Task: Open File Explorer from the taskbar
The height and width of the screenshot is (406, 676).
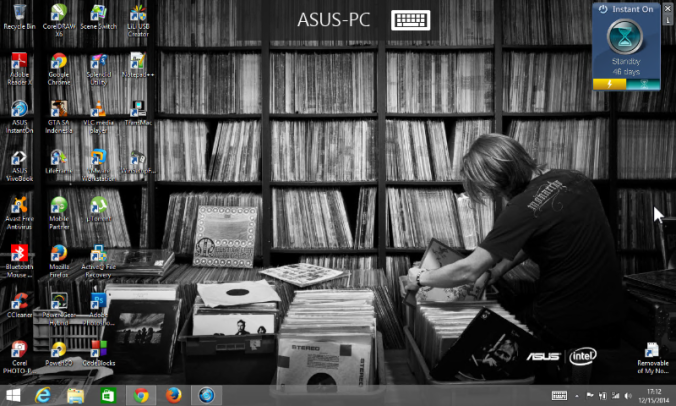Action: pos(75,396)
